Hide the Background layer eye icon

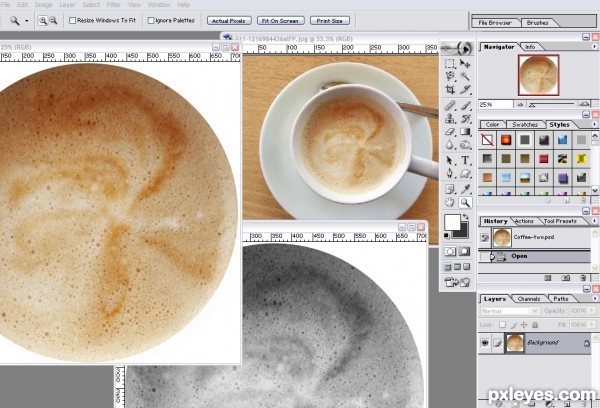point(485,343)
